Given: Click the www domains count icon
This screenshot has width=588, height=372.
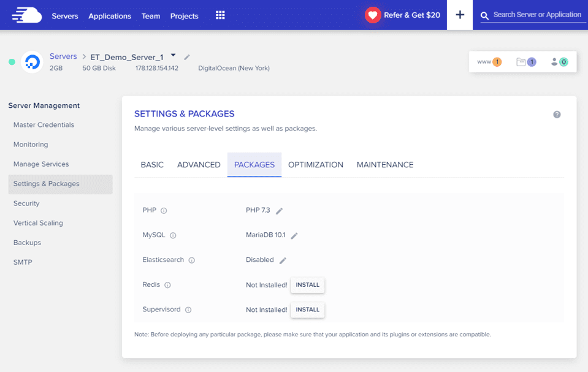Looking at the screenshot, I should (489, 61).
